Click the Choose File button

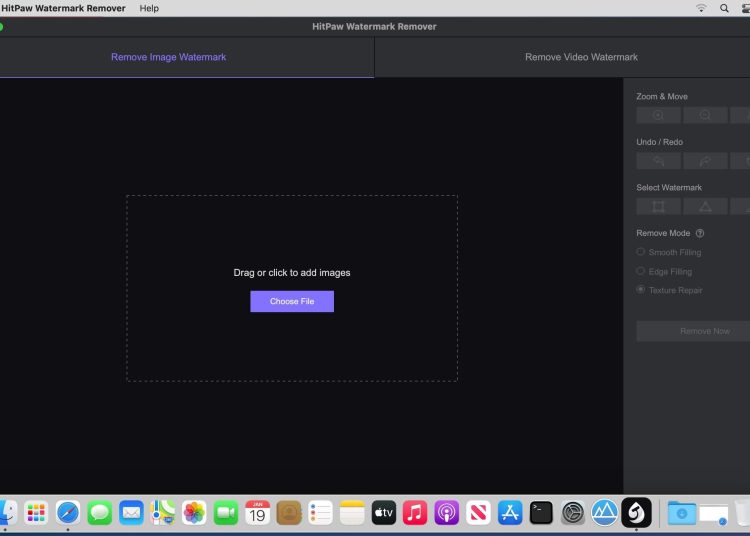click(x=292, y=301)
